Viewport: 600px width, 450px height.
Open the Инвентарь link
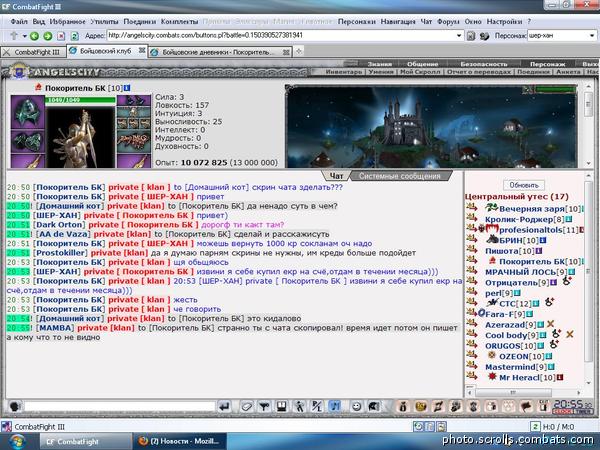344,72
